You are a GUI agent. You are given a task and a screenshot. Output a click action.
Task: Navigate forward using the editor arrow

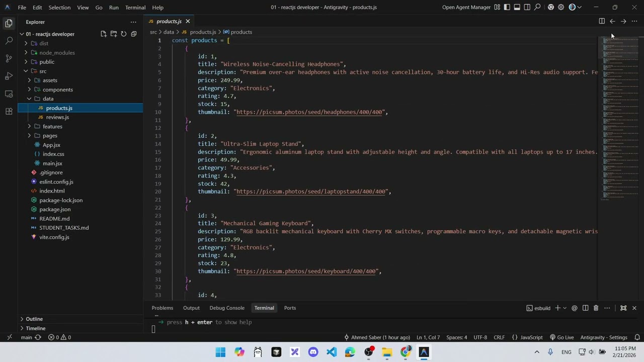point(623,21)
